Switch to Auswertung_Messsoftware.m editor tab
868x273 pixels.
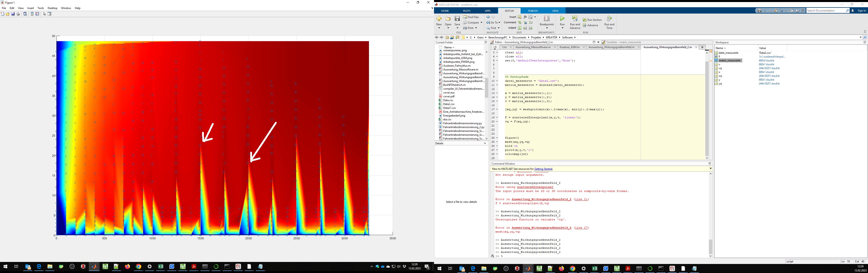[533, 47]
